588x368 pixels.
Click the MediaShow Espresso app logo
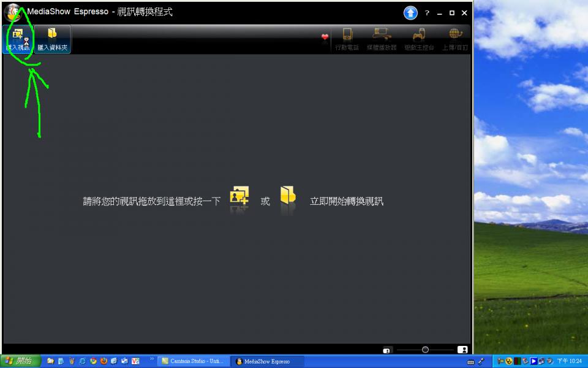coord(13,12)
